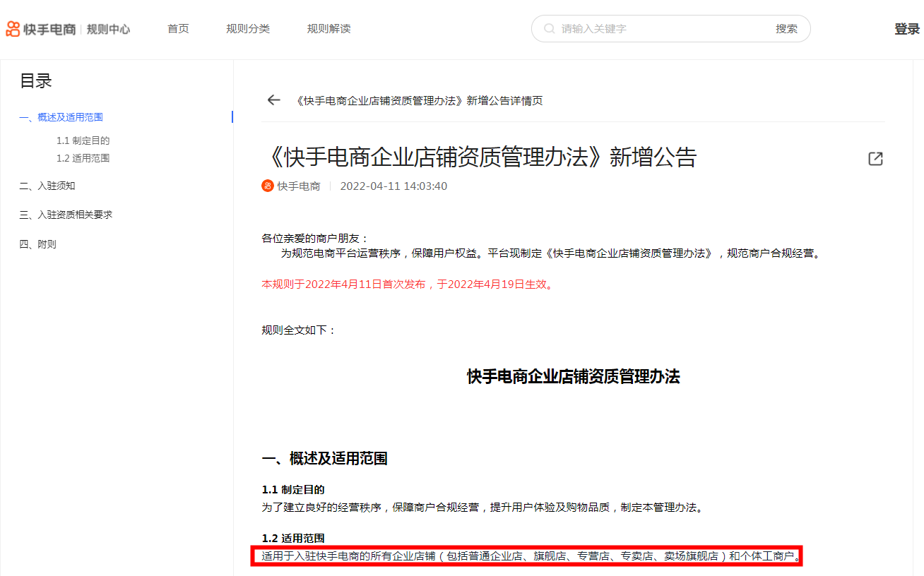Click the 各位亲爱的商户朋友 greeting line
The width and height of the screenshot is (924, 576).
tap(315, 239)
